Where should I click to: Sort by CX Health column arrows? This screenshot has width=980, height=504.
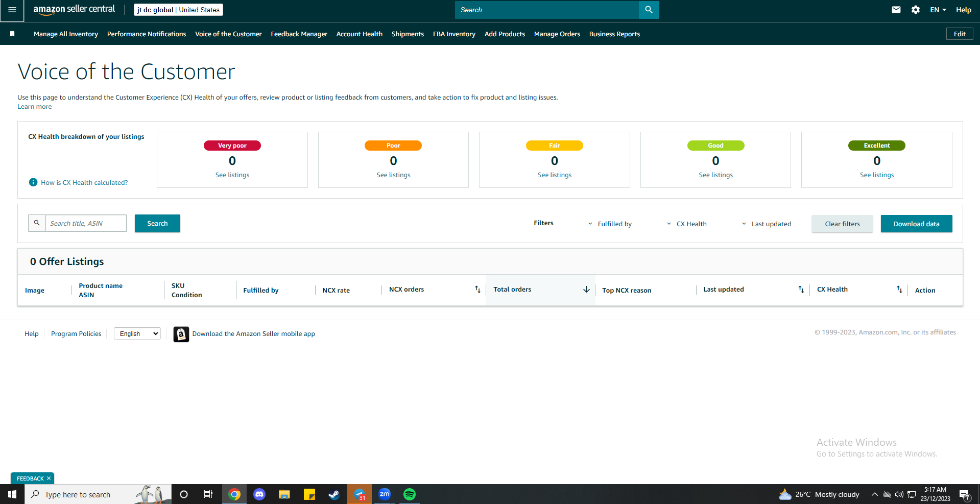[899, 290]
